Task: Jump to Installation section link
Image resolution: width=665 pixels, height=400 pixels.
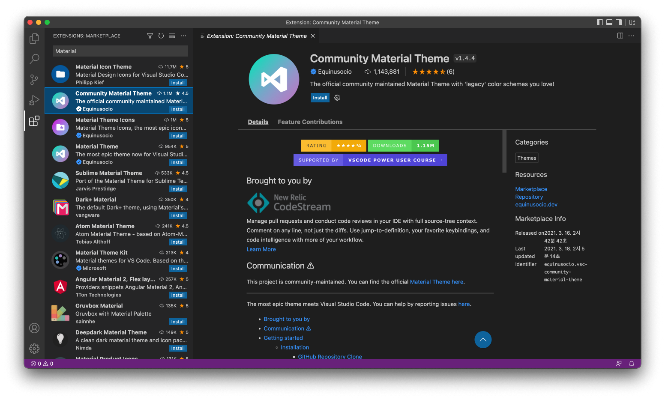Action: tap(295, 347)
